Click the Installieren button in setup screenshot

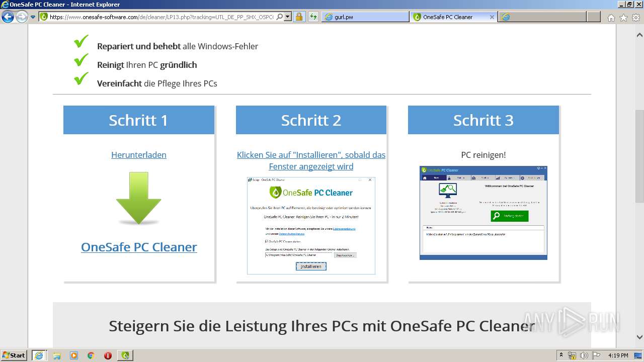pos(311,266)
